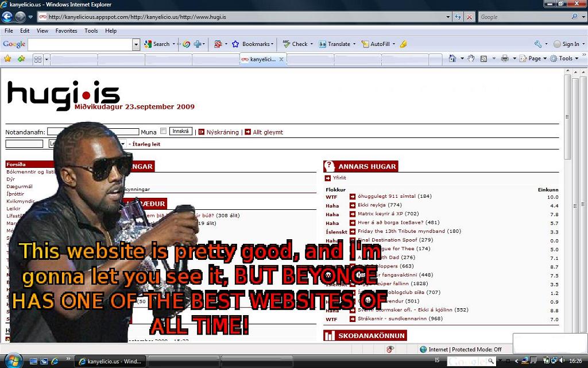Click the RSS feeds icon

tap(483, 59)
